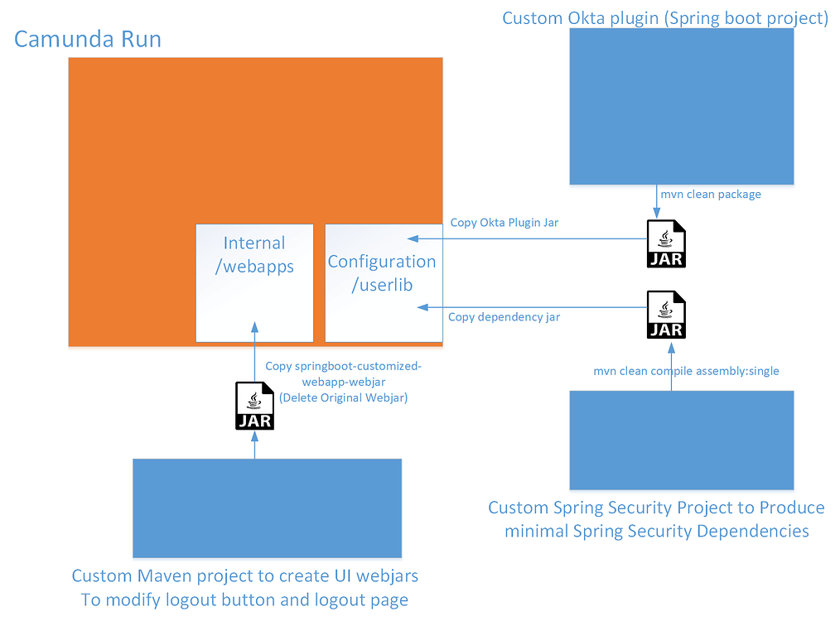Select the Okta plugin JAR file icon
Screen dimensions: 840x621
[666, 243]
